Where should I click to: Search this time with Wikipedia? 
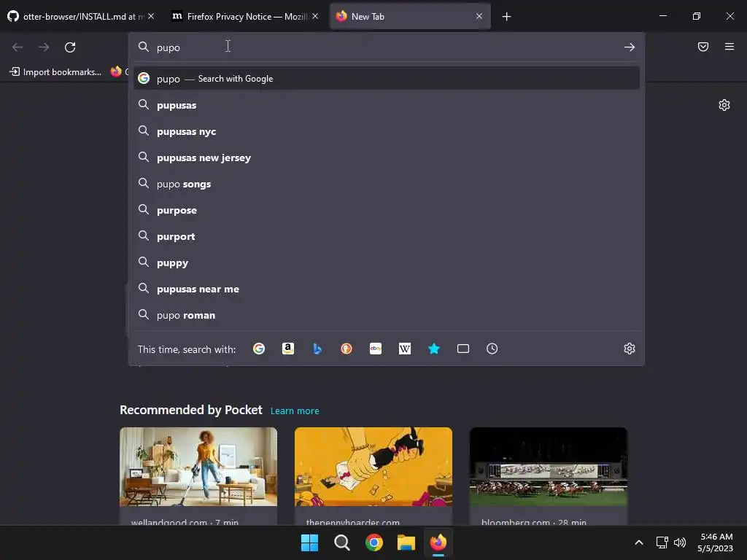404,349
